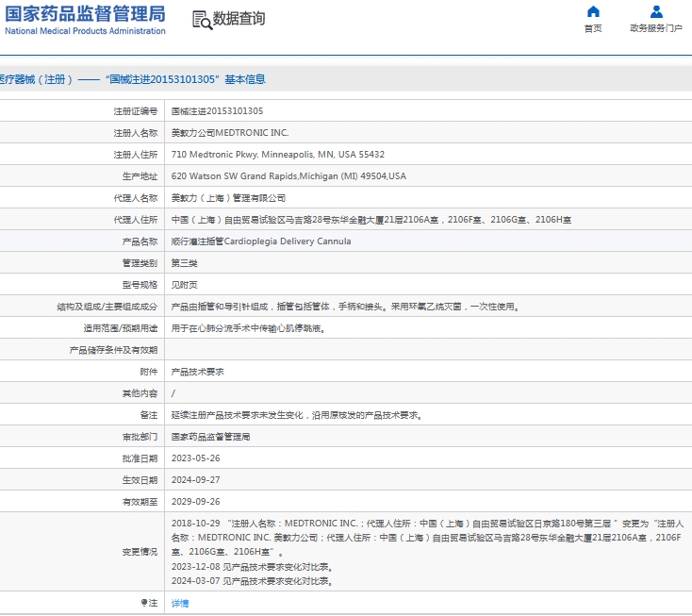692x616 pixels.
Task: Click the 附件 row label
Action: (x=149, y=372)
